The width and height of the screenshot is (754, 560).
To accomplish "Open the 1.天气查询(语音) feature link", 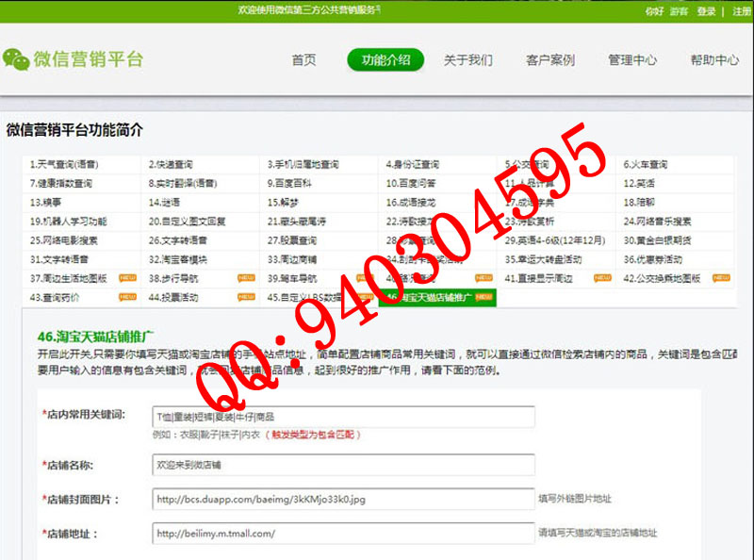I will click(64, 164).
